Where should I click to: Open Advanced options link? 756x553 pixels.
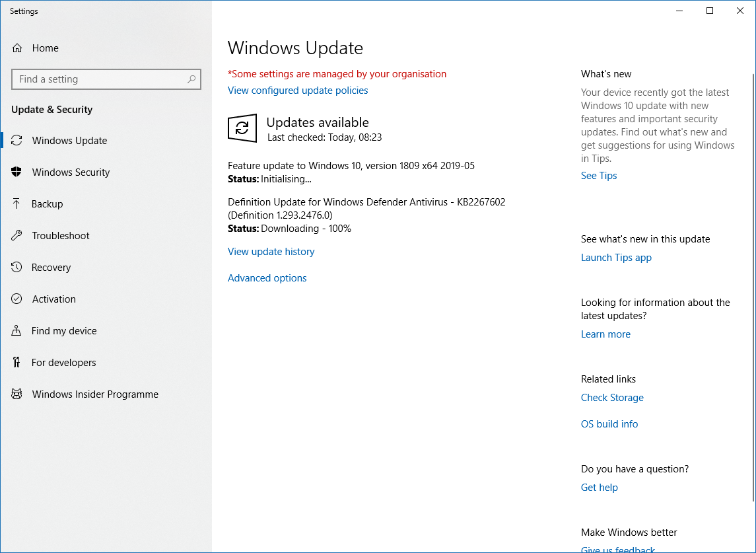click(x=267, y=278)
